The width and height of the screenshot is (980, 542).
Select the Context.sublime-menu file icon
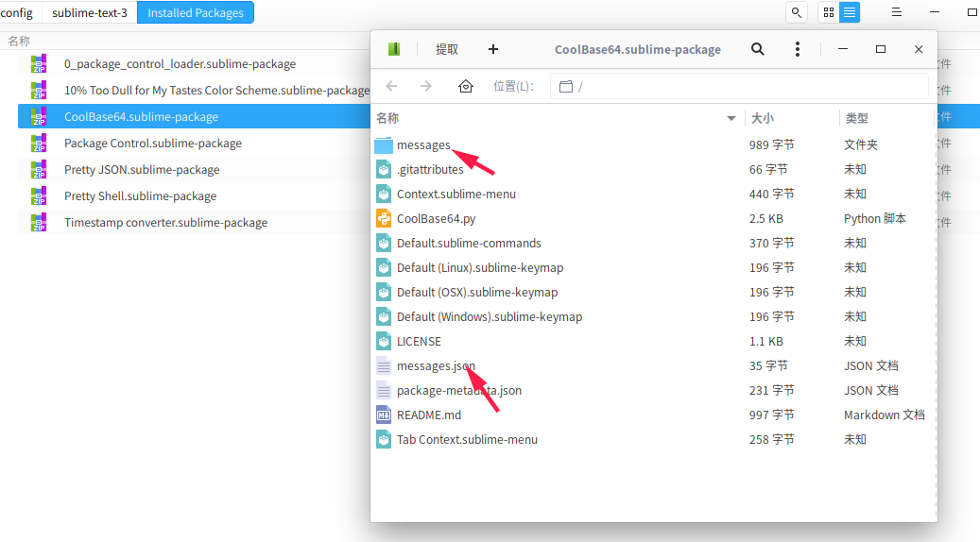coord(384,195)
